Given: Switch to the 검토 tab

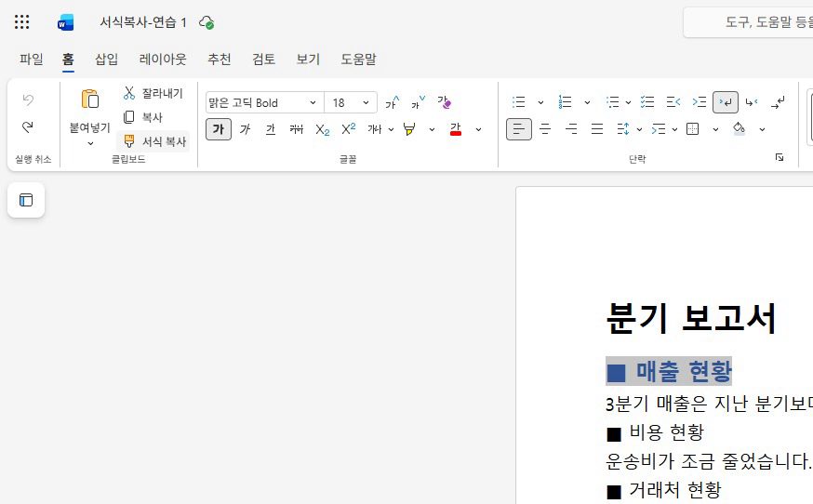Looking at the screenshot, I should [263, 60].
